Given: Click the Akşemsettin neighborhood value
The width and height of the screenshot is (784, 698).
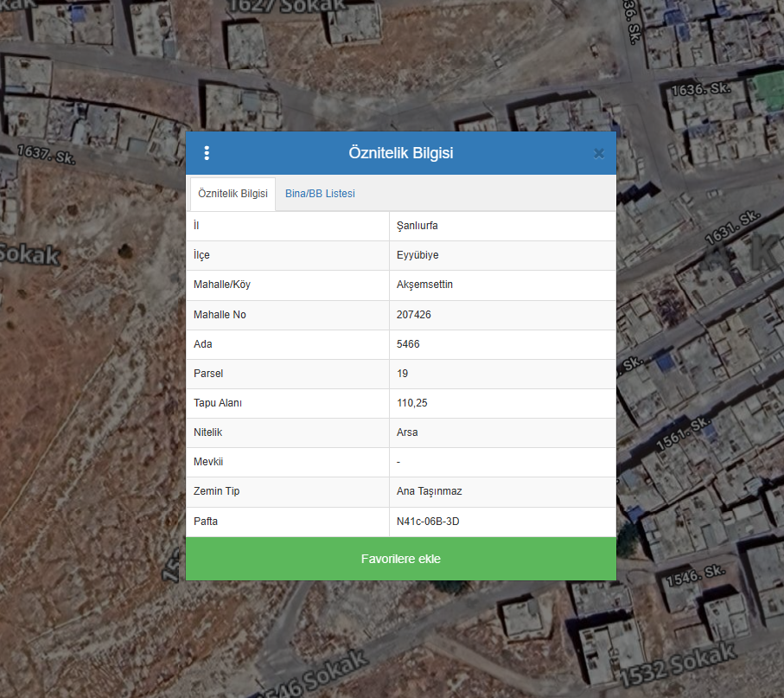Looking at the screenshot, I should (x=424, y=285).
